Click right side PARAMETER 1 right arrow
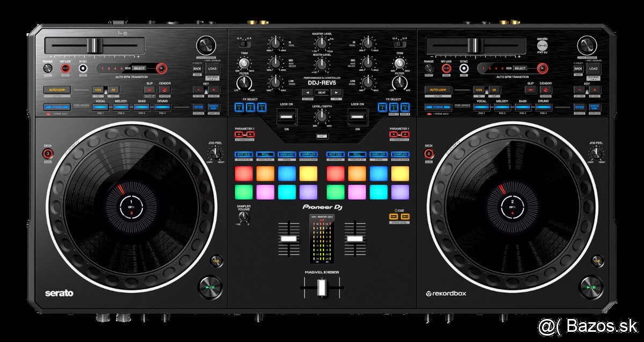 pyautogui.click(x=404, y=134)
